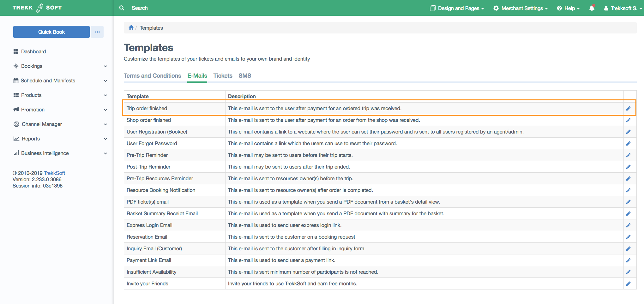Edit the Pre-Trip Reminder template
644x304 pixels.
pos(628,155)
